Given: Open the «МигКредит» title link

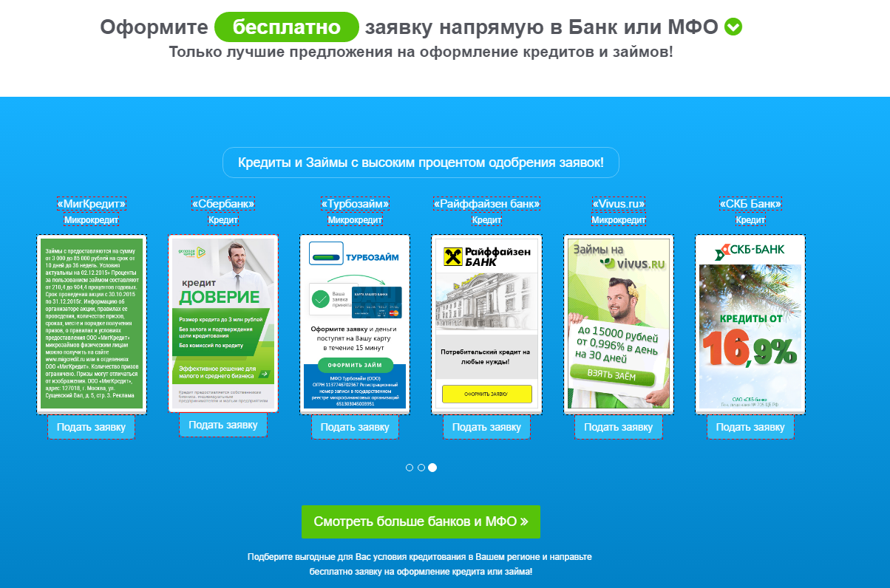Looking at the screenshot, I should point(92,204).
